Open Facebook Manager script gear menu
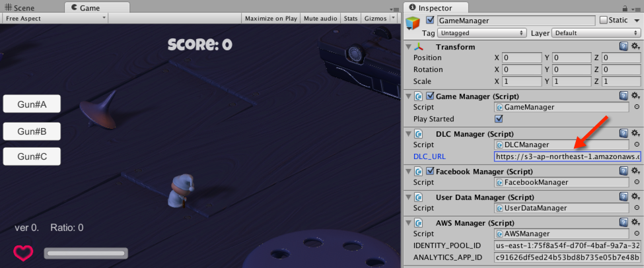The image size is (644, 268). [x=635, y=171]
